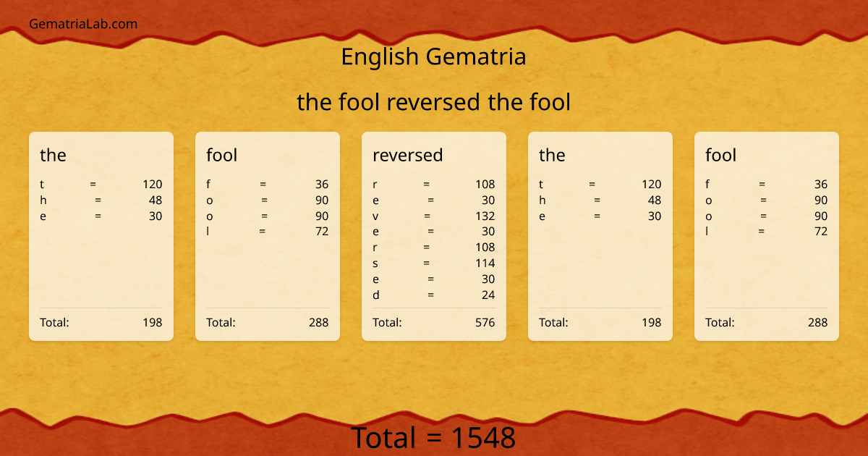The width and height of the screenshot is (868, 456).
Task: Select value 132 in the v row
Action: [x=485, y=216]
